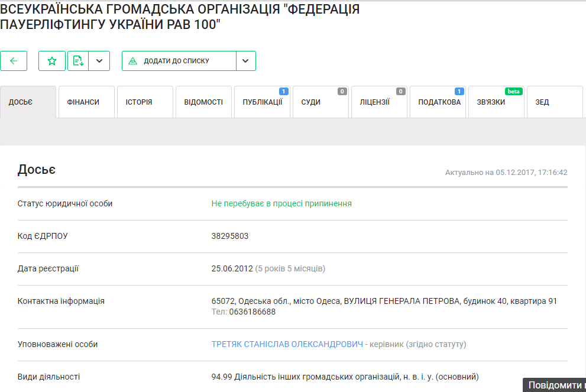Go to the Відомості tab
The image size is (586, 392).
coord(203,102)
